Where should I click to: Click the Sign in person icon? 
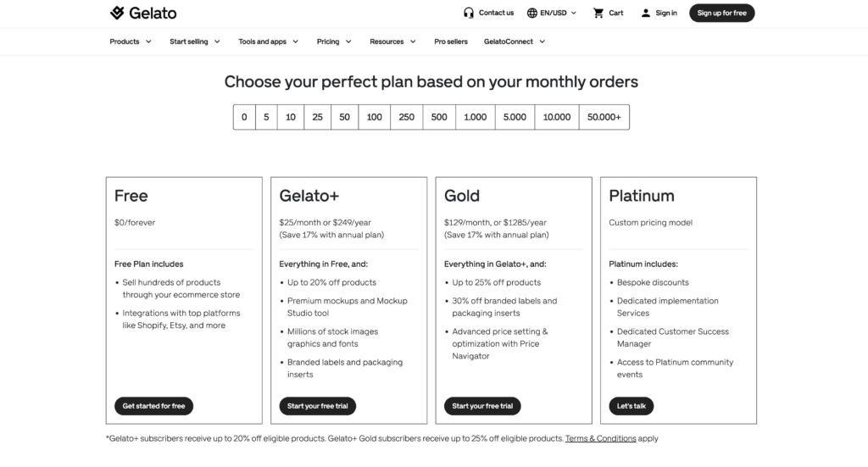point(645,13)
